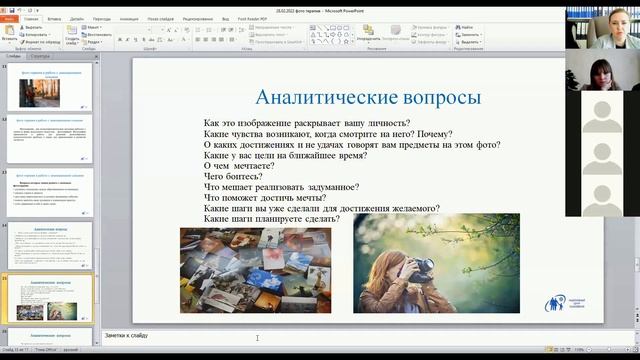Toggle Underline formatting button
This screenshot has width=640, height=360.
click(136, 40)
